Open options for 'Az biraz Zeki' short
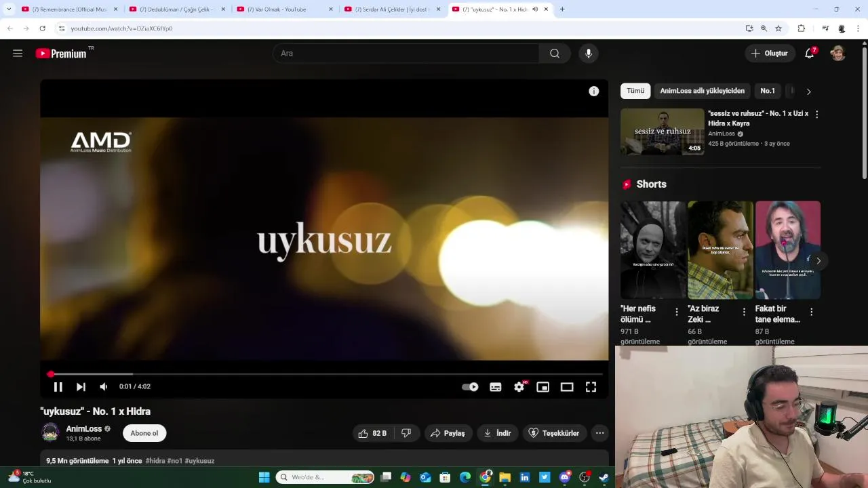868x488 pixels. [x=744, y=312]
